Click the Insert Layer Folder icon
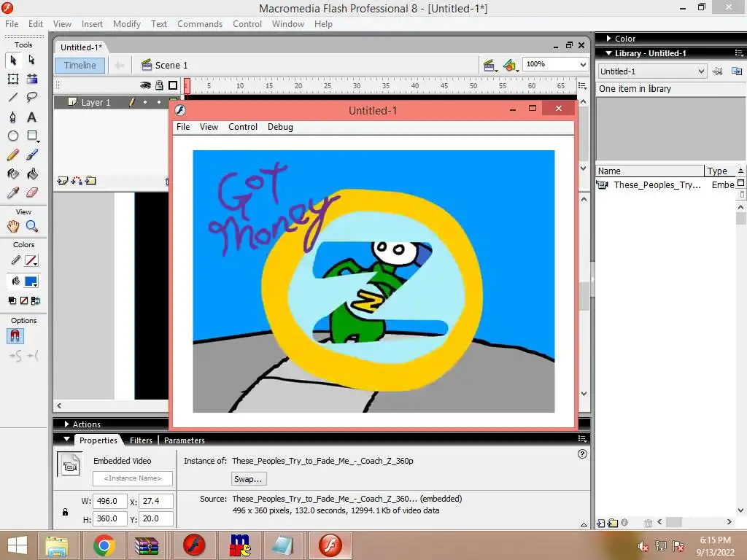Image resolution: width=747 pixels, height=560 pixels. 90,181
